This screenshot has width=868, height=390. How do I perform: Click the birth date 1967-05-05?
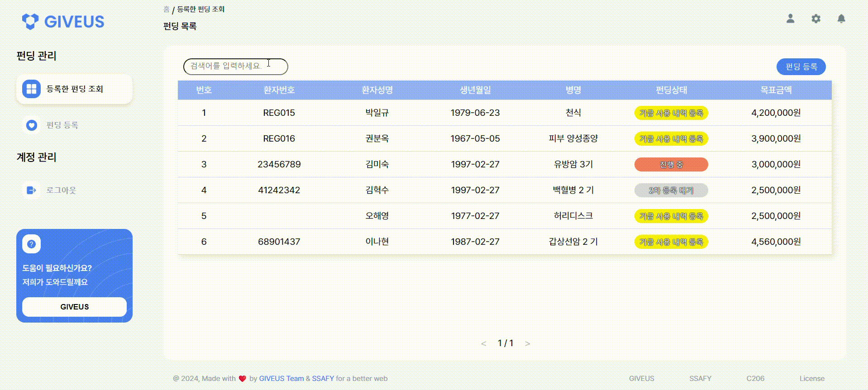pos(475,138)
